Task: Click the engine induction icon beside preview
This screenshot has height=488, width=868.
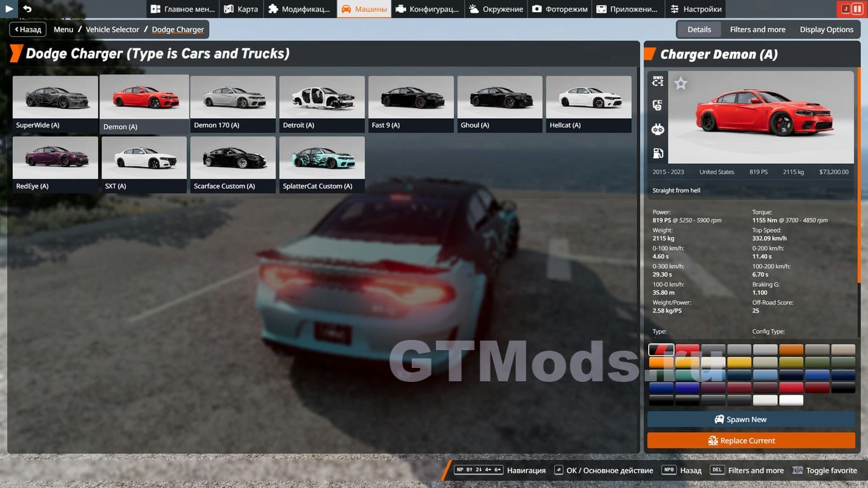Action: 658,130
